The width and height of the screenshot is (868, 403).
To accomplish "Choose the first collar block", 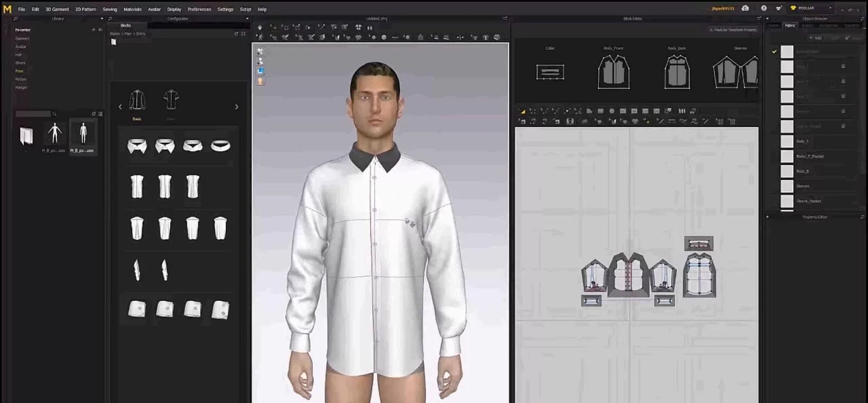I will point(137,146).
